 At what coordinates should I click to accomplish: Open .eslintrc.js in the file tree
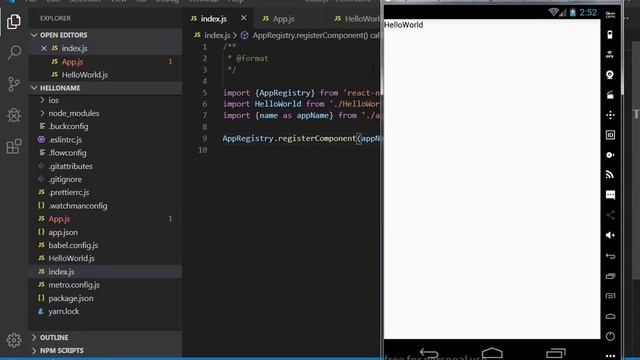click(106, 140)
